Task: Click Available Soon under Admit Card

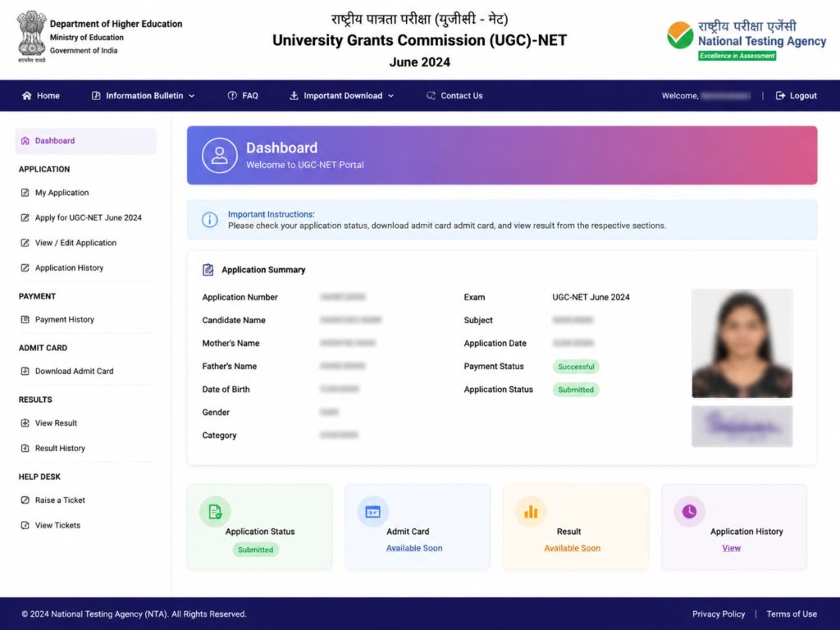Action: pos(414,548)
